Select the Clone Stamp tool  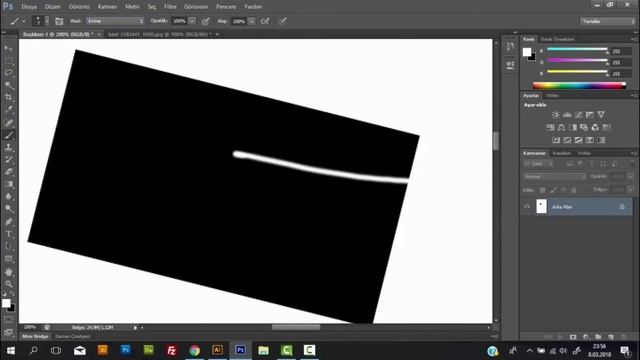click(9, 147)
